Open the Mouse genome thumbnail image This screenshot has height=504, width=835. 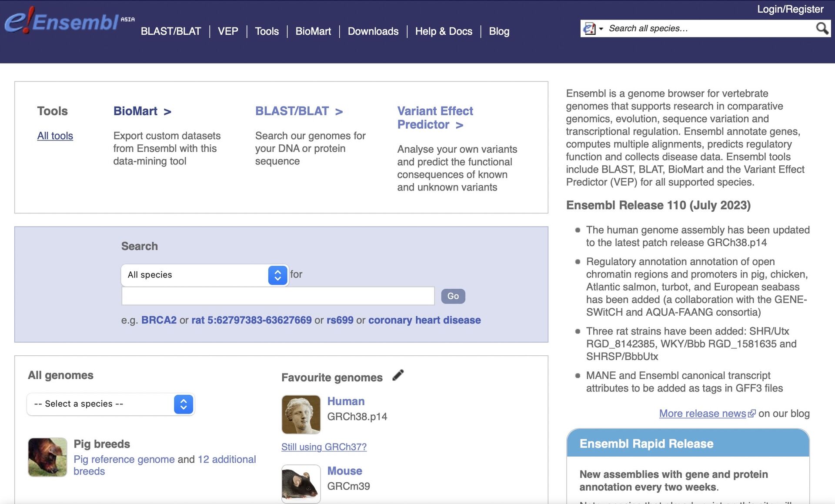[x=301, y=484]
